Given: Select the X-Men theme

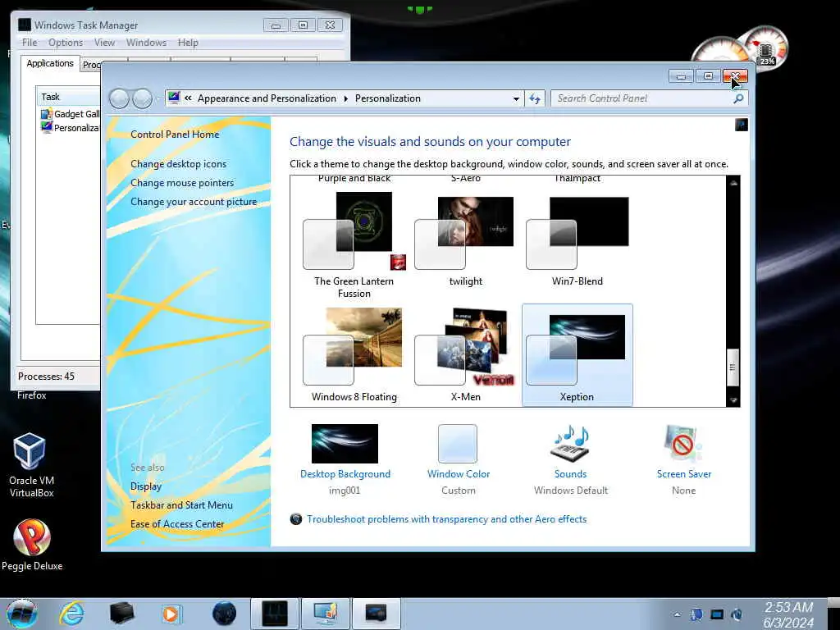Looking at the screenshot, I should (466, 354).
